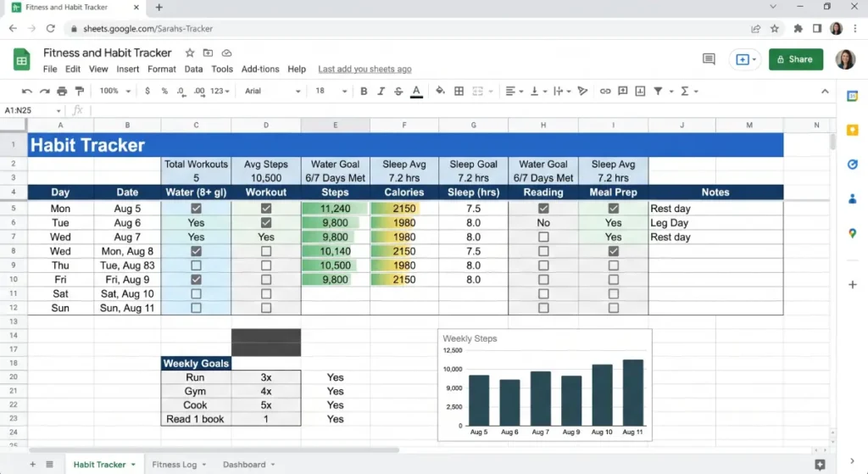Toggle bold formatting
Screen dimensions: 868x474
[x=364, y=92]
